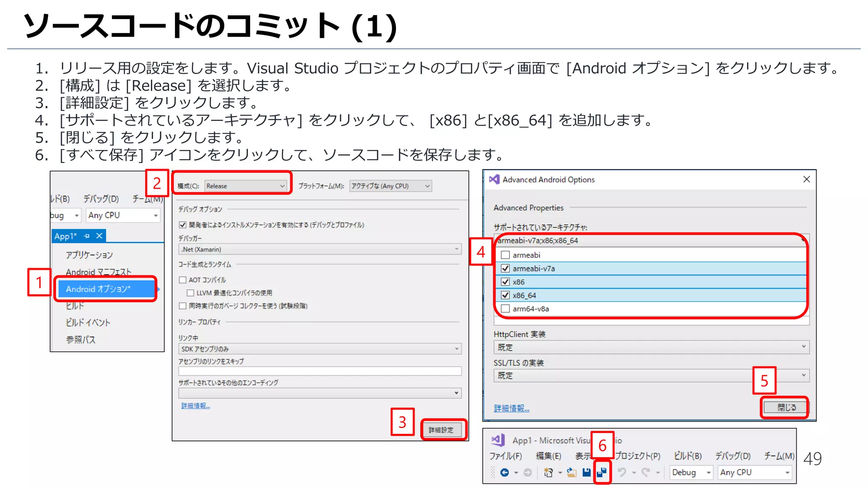Open the bottom toolbar Any CPU dropdown

[x=754, y=472]
